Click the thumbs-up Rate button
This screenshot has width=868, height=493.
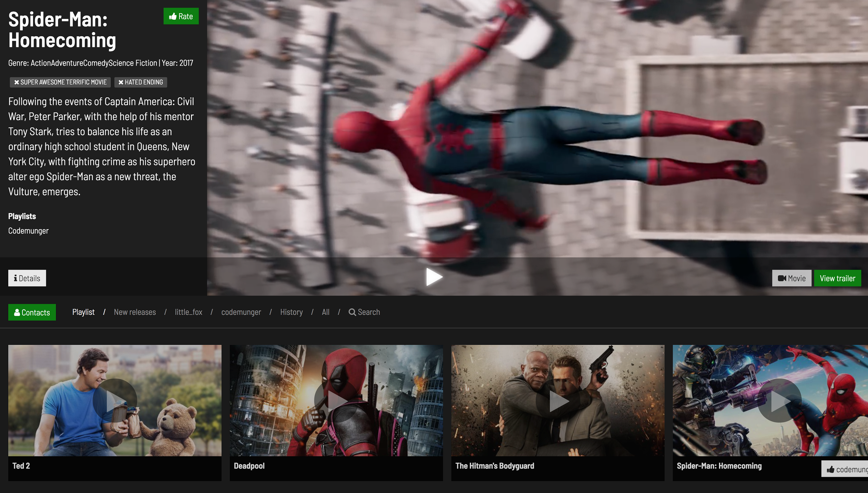coord(181,16)
